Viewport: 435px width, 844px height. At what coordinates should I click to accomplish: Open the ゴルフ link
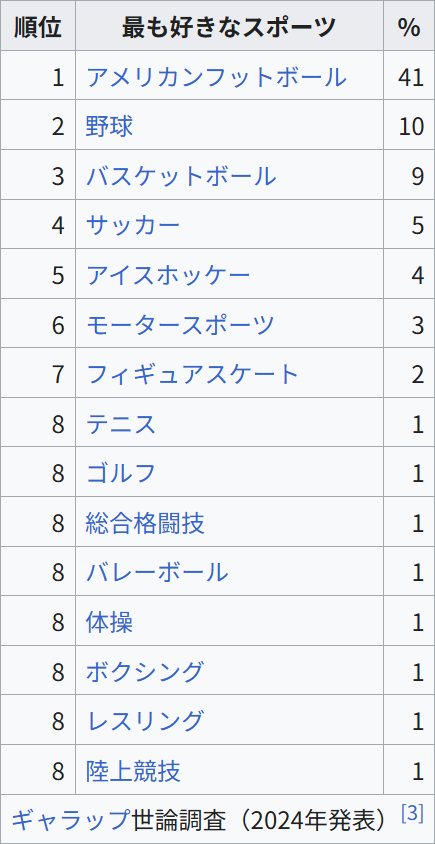121,474
